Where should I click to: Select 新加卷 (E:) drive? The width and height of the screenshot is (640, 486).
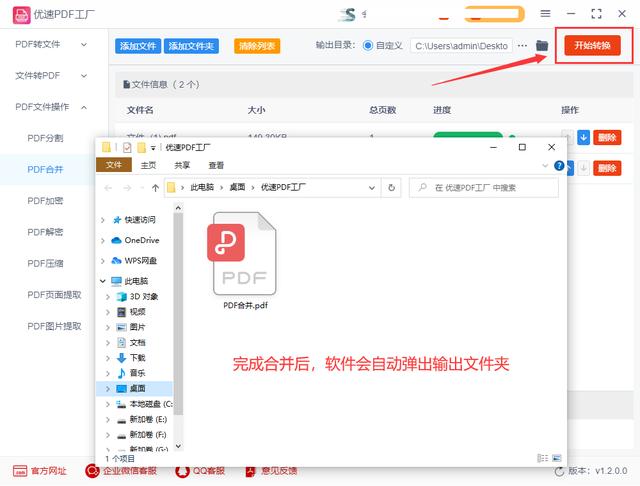148,419
